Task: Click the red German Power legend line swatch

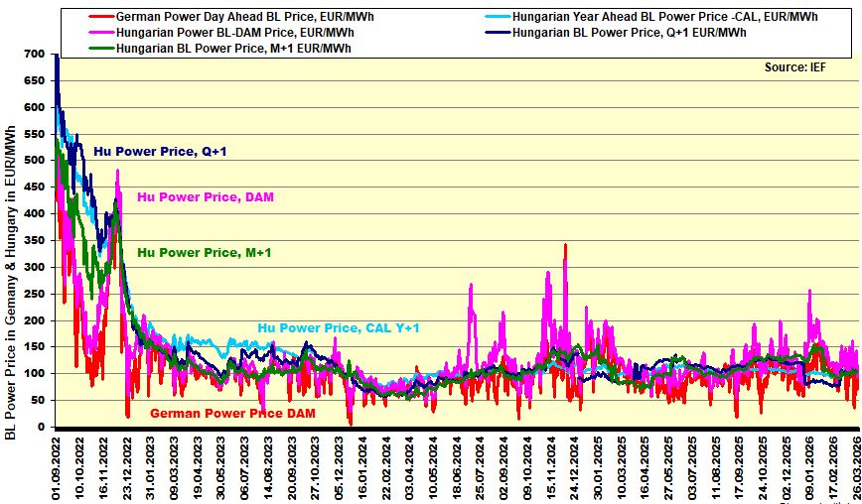Action: 100,18
